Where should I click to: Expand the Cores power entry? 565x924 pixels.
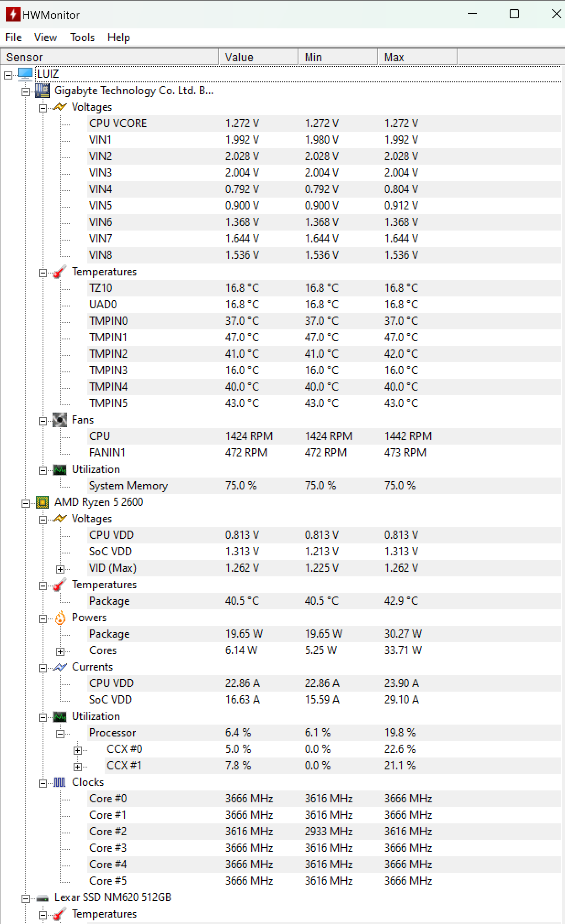pyautogui.click(x=60, y=651)
